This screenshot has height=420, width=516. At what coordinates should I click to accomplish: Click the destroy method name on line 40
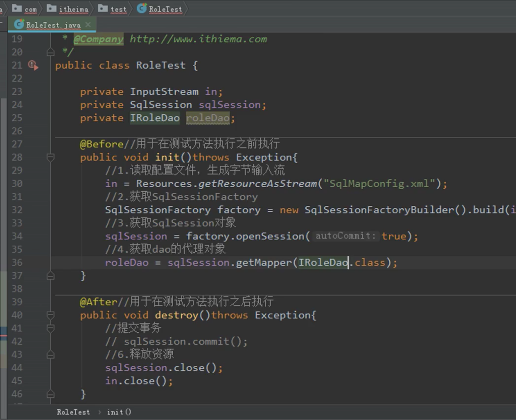(x=177, y=315)
